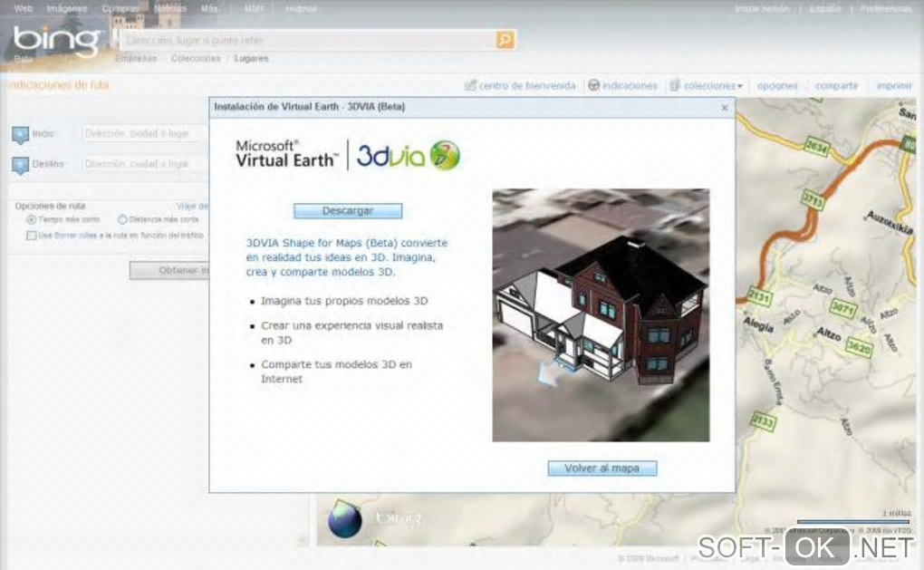Click the 2634 road marker on map

(817, 145)
